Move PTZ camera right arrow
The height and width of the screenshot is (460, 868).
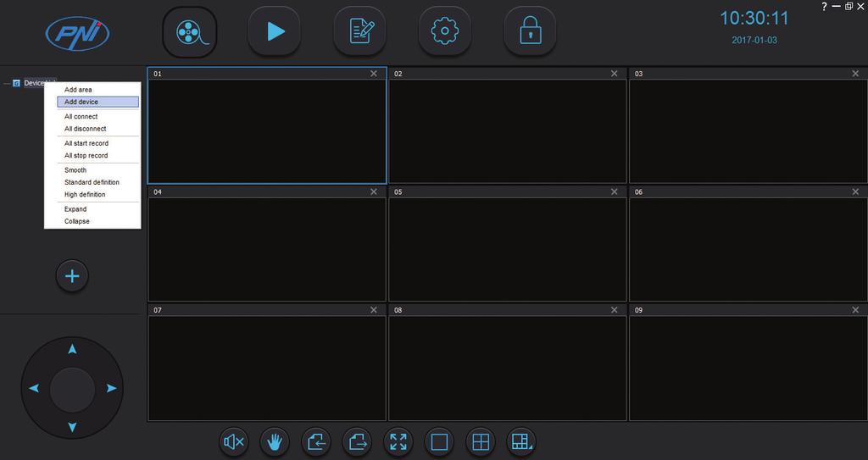[x=111, y=388]
